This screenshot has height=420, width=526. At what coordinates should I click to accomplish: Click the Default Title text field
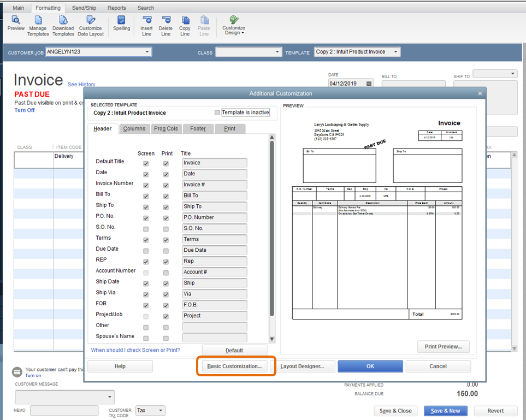point(214,163)
